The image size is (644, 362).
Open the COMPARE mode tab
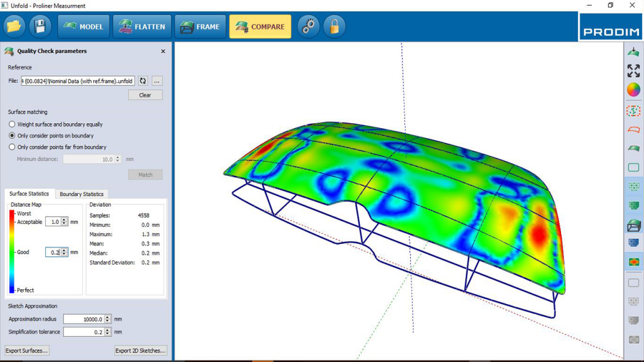click(x=260, y=26)
